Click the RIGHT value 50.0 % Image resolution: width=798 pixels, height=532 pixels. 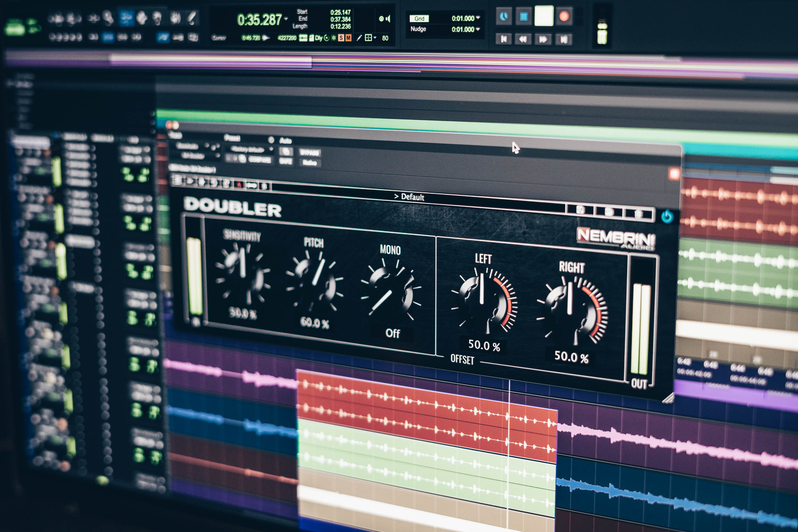coord(571,357)
